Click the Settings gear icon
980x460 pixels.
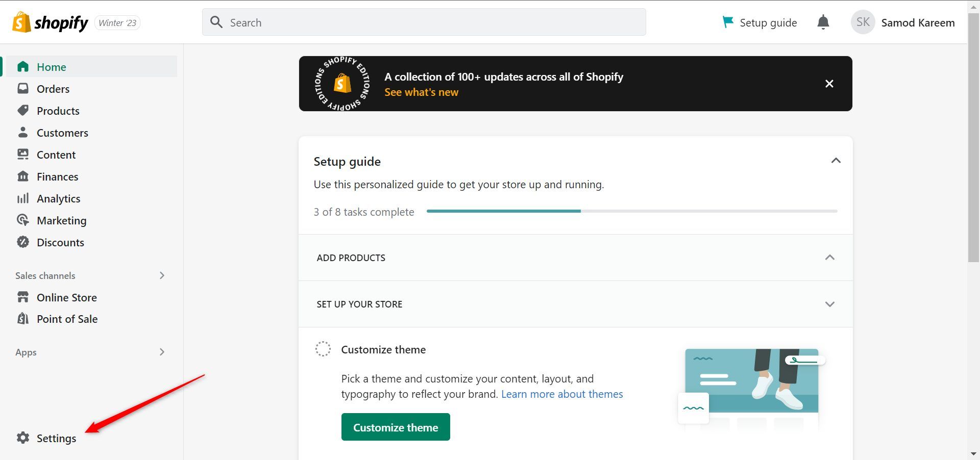point(23,438)
